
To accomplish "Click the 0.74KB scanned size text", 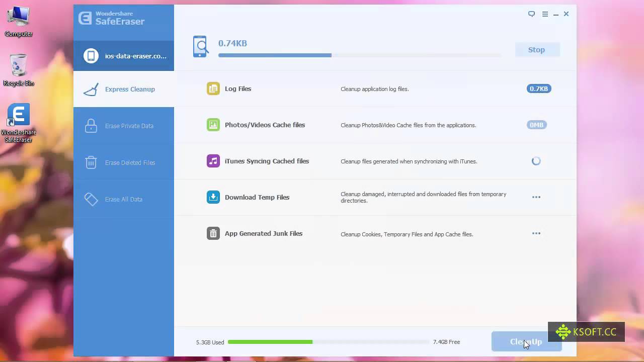I will click(232, 43).
